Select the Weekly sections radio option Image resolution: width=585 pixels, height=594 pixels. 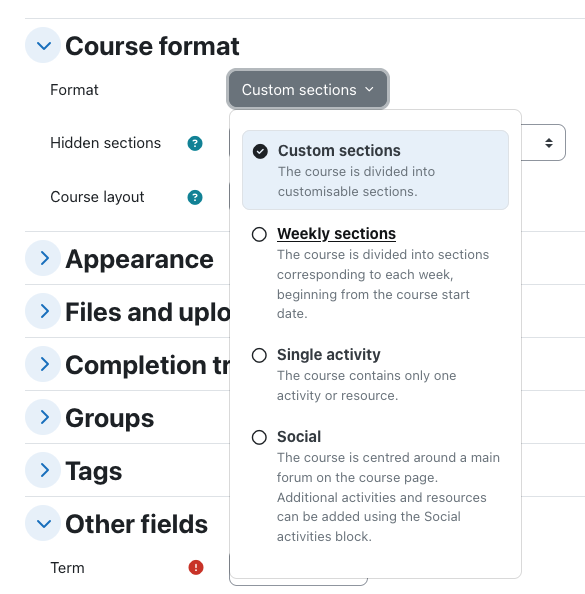pyautogui.click(x=259, y=234)
